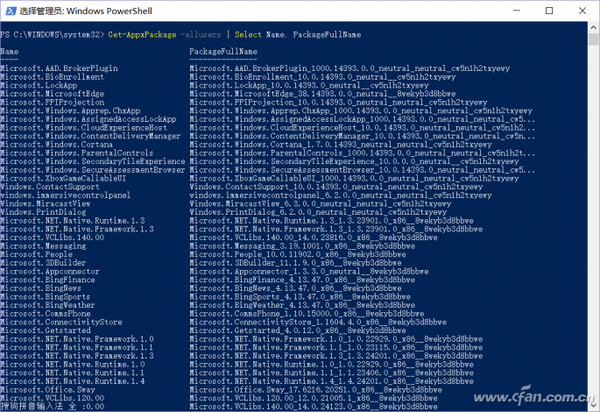600x412 pixels.
Task: Close the Windows PowerShell window
Action: [584, 10]
